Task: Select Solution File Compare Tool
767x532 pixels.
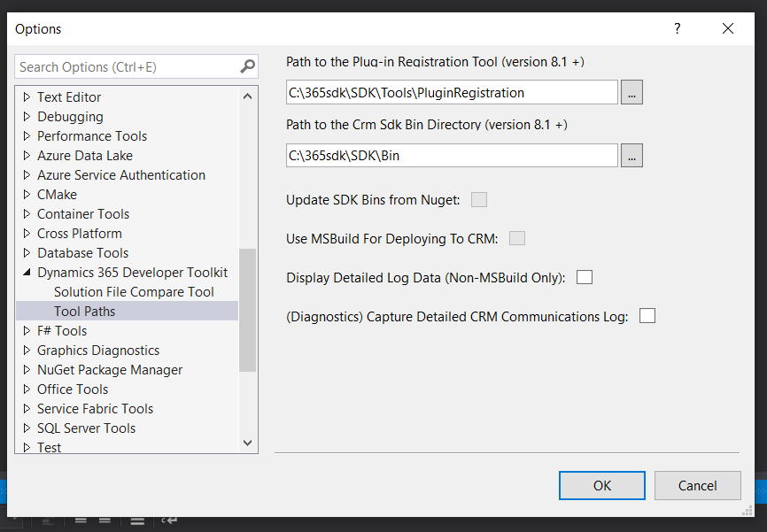Action: click(x=134, y=292)
